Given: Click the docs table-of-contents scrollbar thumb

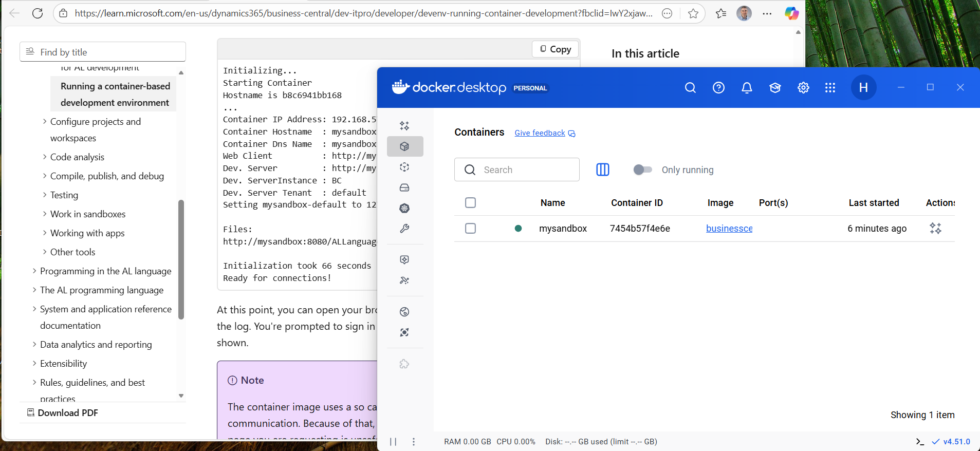Looking at the screenshot, I should [x=181, y=259].
